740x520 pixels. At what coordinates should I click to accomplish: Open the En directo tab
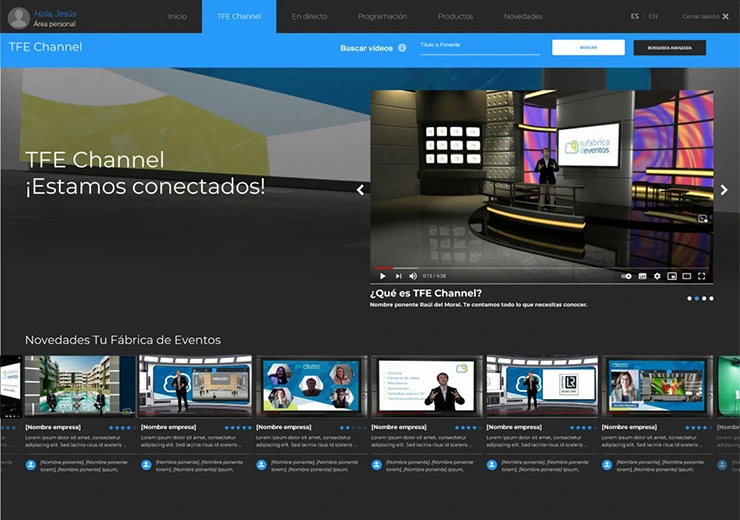(309, 17)
